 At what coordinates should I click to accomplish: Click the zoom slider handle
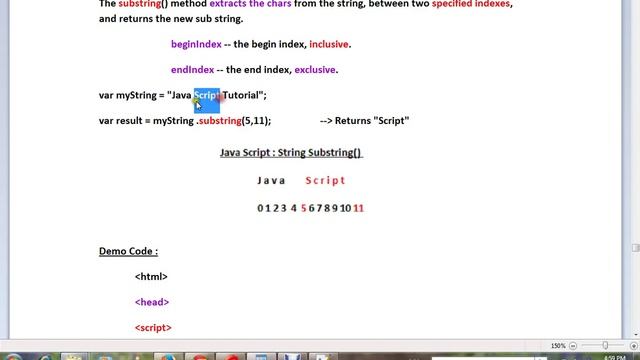(605, 346)
